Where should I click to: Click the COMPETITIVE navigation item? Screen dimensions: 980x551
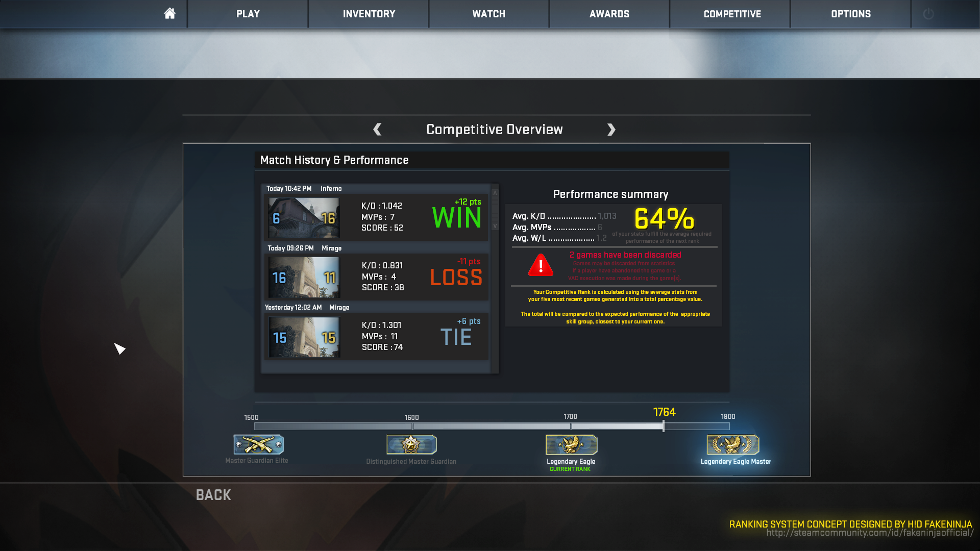click(732, 15)
